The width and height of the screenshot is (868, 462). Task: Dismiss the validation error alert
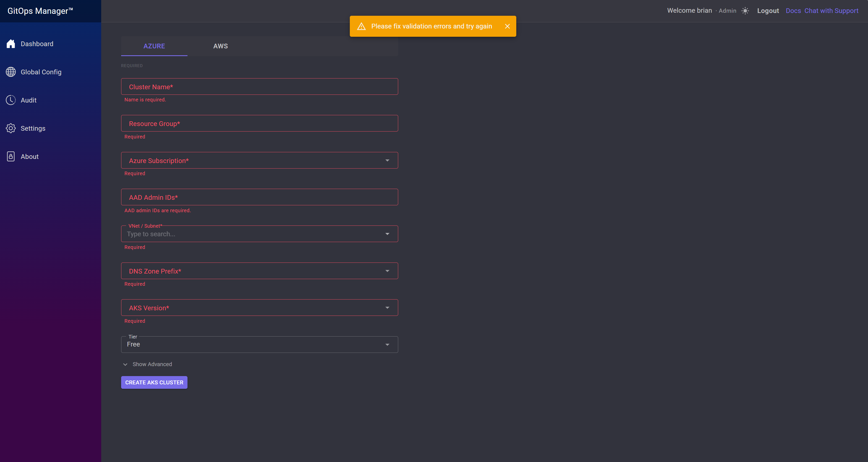507,26
